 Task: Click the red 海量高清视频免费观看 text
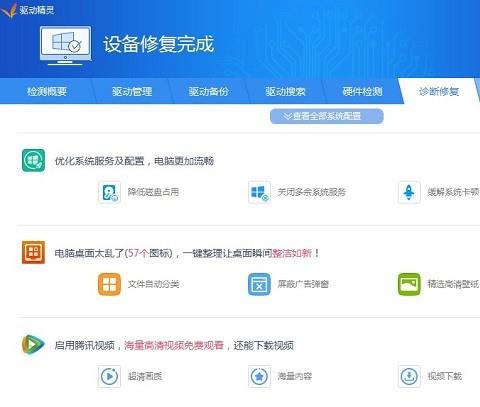(x=174, y=345)
